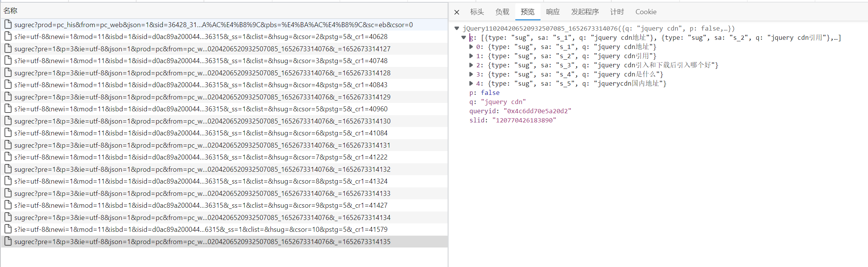Click file icon of csor=4 request row
The height and width of the screenshot is (267, 868).
click(x=8, y=85)
